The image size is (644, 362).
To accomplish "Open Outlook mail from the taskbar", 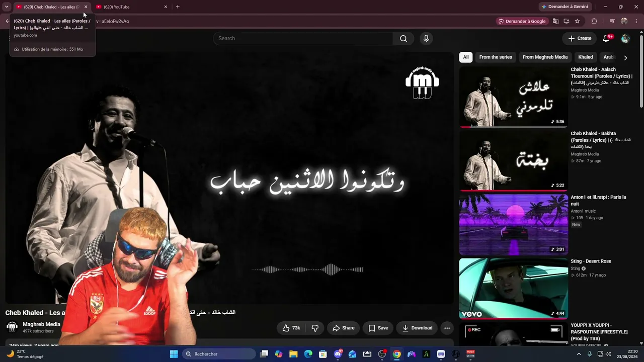I will [x=353, y=354].
